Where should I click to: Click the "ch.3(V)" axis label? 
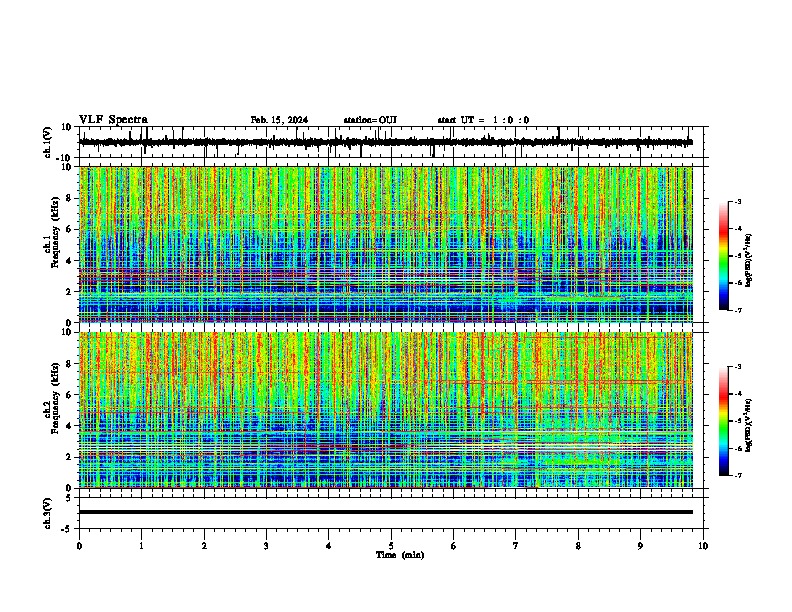point(48,514)
